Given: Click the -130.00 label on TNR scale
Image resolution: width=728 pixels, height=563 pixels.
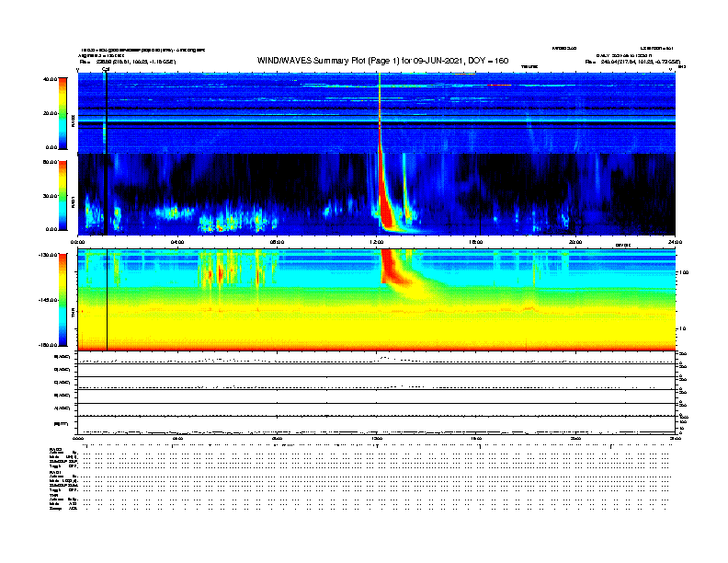Looking at the screenshot, I should pyautogui.click(x=48, y=255).
